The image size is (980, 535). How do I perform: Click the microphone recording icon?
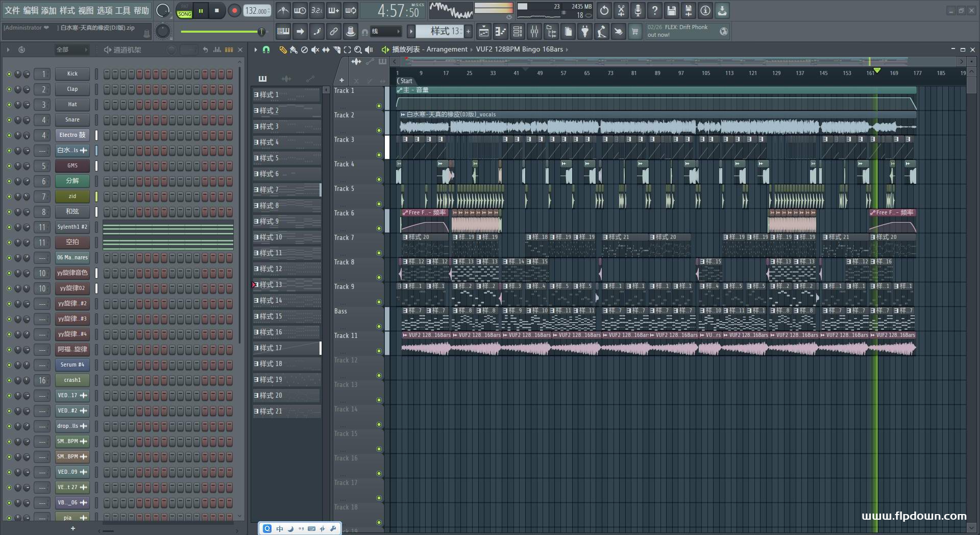coord(638,10)
